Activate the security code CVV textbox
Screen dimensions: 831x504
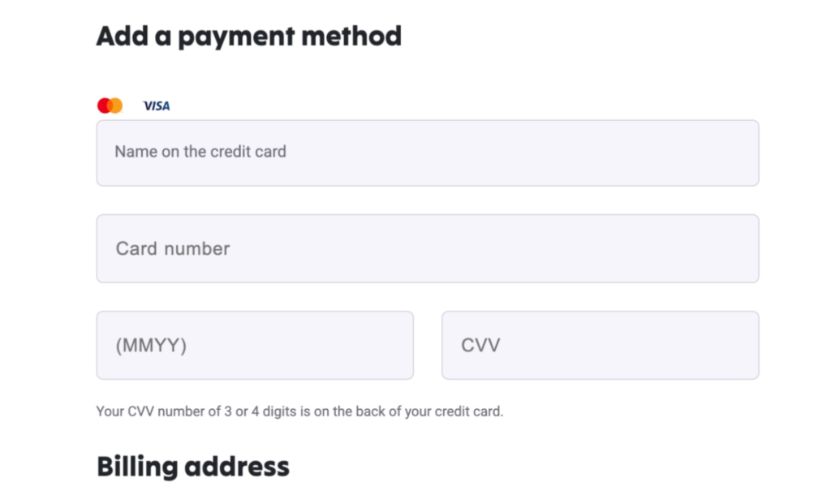600,345
